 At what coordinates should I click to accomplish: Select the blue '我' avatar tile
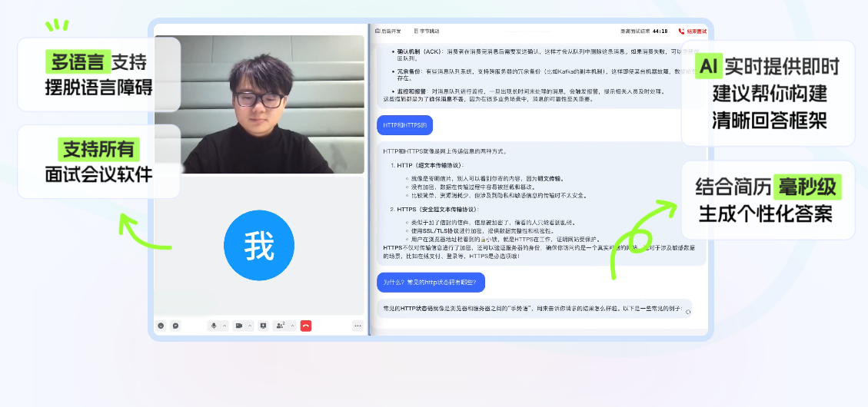pyautogui.click(x=259, y=245)
